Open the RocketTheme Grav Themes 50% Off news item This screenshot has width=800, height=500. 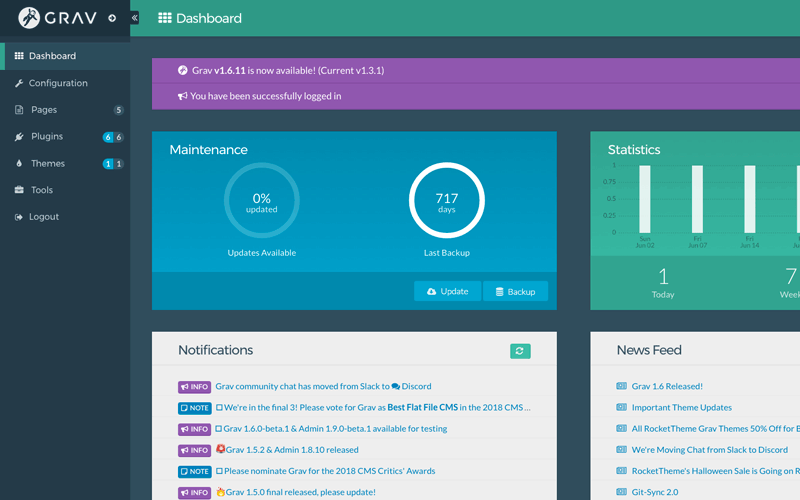tap(715, 429)
